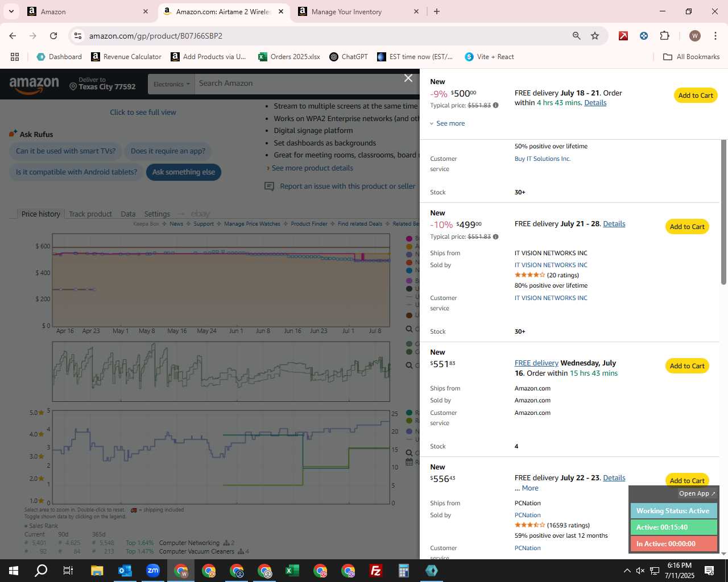Open Details link for July 18 - 21 delivery
This screenshot has height=582, width=728.
tap(595, 103)
